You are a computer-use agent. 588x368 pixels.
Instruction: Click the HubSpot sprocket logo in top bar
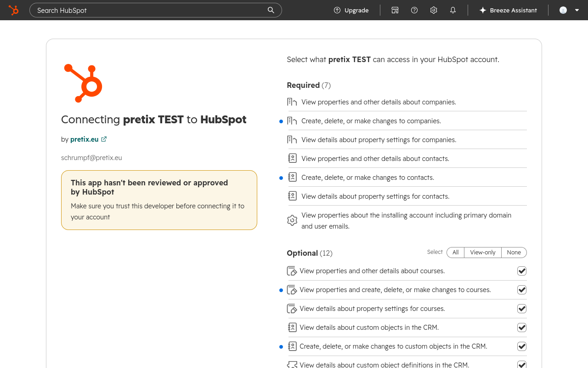pos(14,10)
